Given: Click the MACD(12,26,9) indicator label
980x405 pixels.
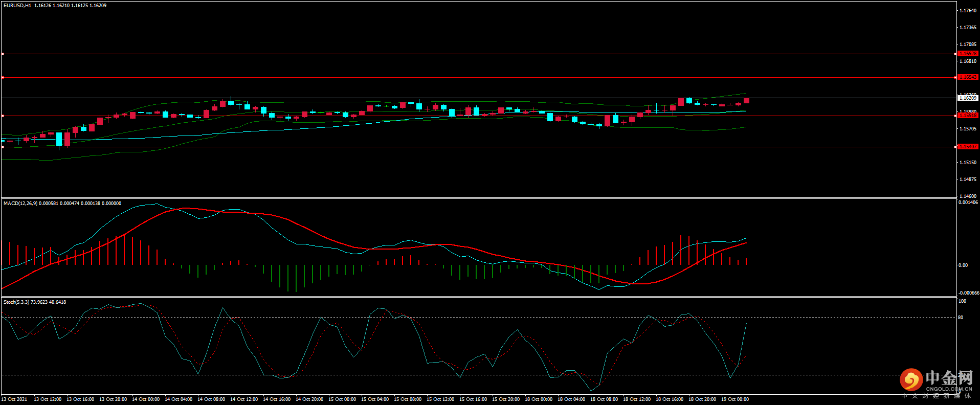Looking at the screenshot, I should tap(20, 204).
